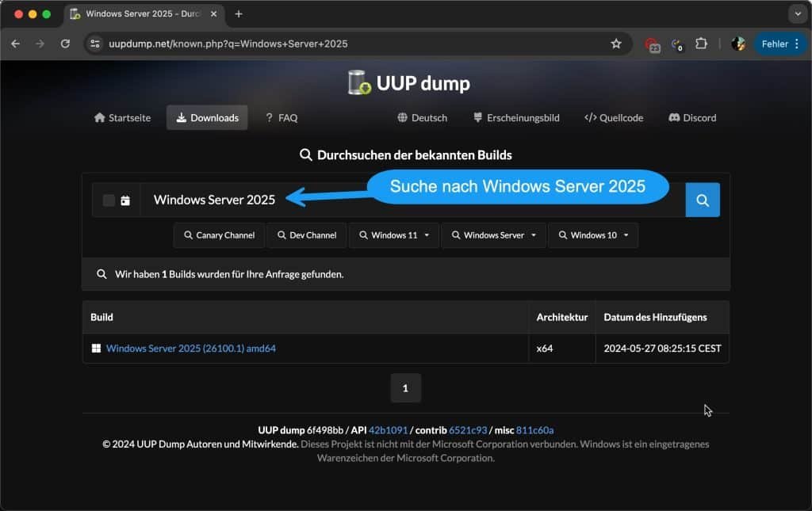Click the browser extensions puzzle icon

point(701,44)
